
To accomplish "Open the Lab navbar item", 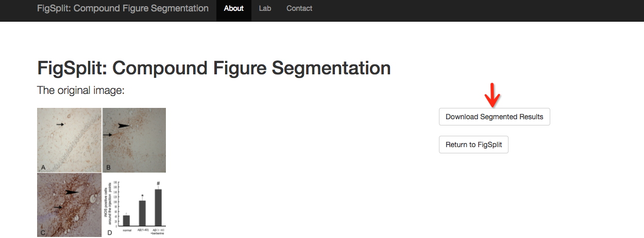I will point(265,8).
